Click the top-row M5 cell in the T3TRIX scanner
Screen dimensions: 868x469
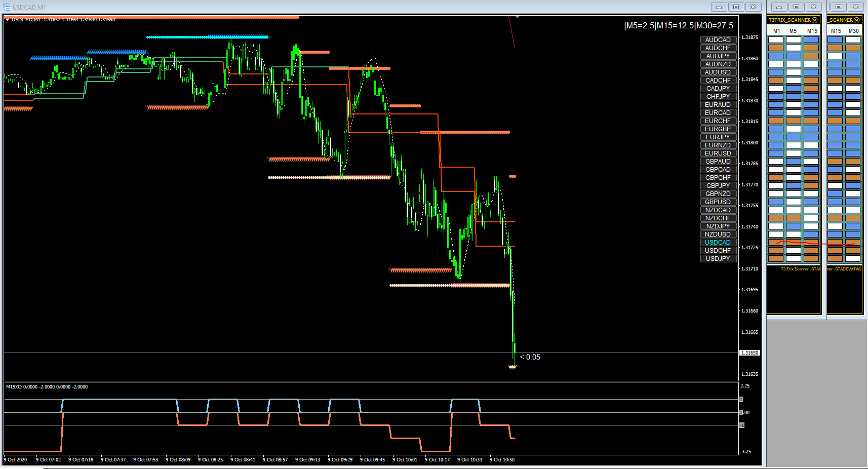[x=794, y=40]
